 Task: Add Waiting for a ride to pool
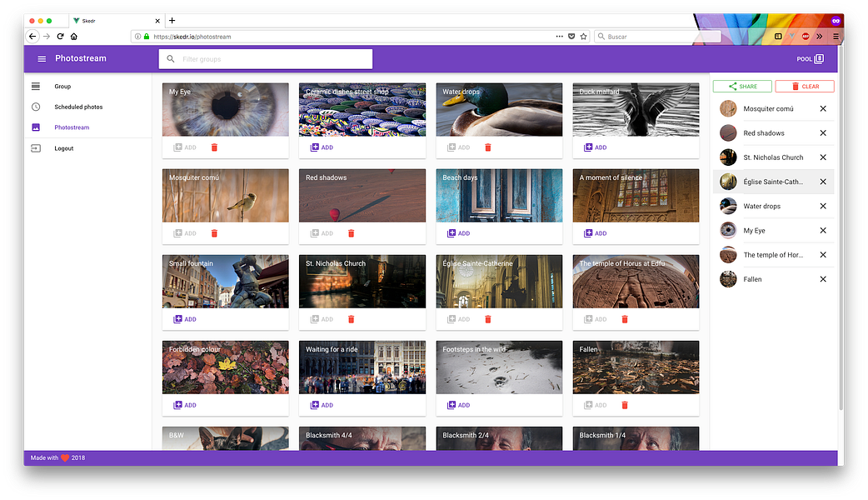322,405
